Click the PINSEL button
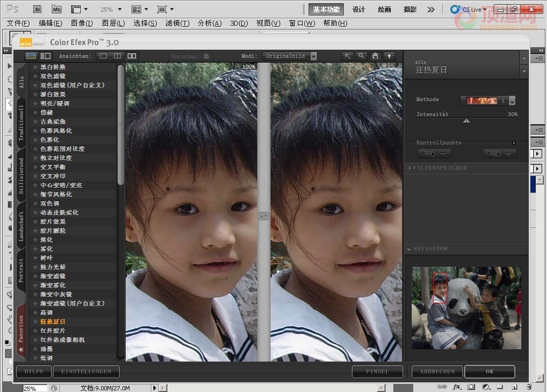Viewport: 547px width, 392px height. tap(377, 372)
